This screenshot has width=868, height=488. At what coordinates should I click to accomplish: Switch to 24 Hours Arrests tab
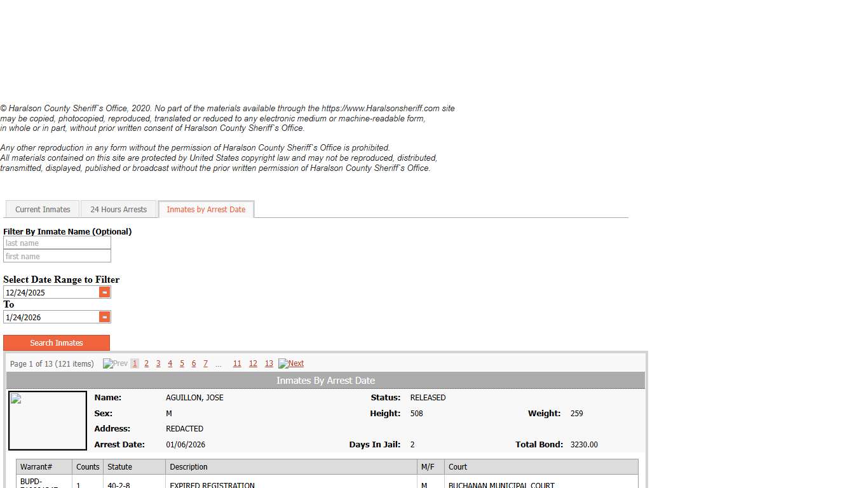click(x=118, y=209)
